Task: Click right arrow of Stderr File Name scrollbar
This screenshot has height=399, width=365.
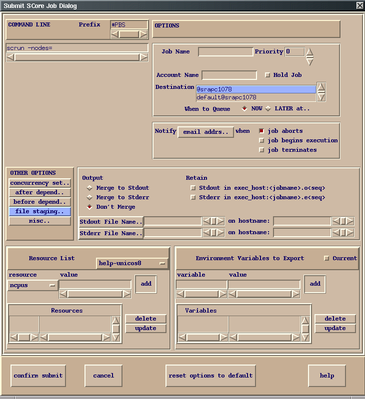Action: [x=220, y=233]
